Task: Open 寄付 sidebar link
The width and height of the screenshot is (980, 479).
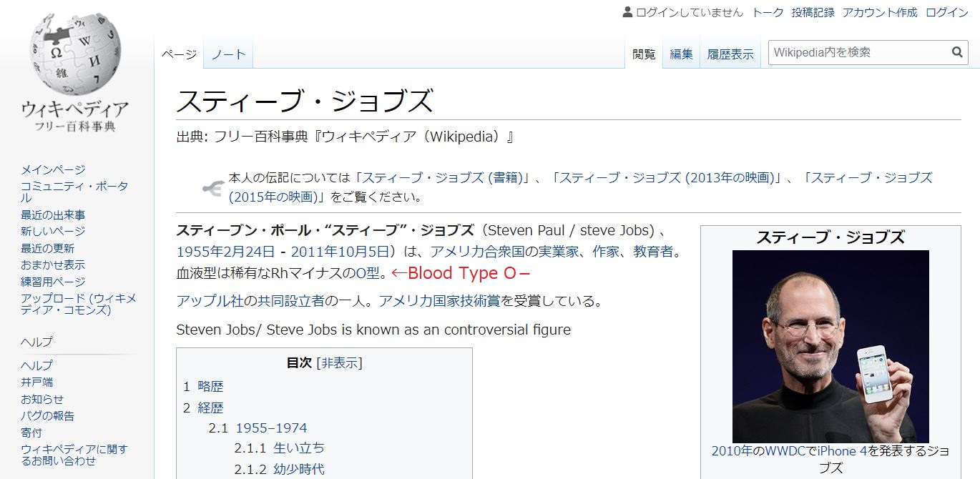Action: (x=31, y=433)
